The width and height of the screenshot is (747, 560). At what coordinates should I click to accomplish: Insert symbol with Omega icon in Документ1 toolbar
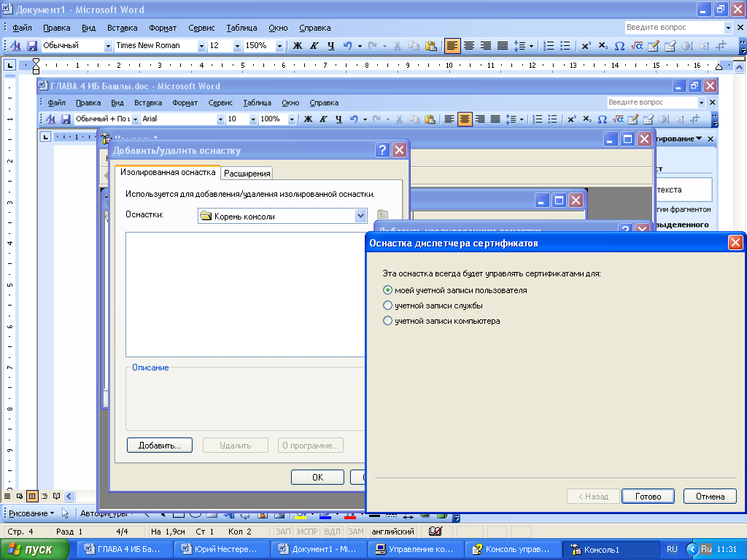point(619,46)
